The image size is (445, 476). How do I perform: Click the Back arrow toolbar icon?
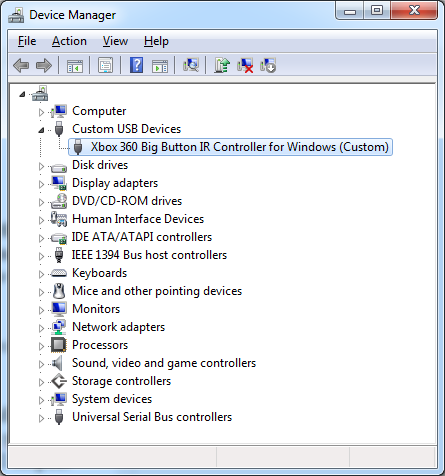[x=21, y=65]
